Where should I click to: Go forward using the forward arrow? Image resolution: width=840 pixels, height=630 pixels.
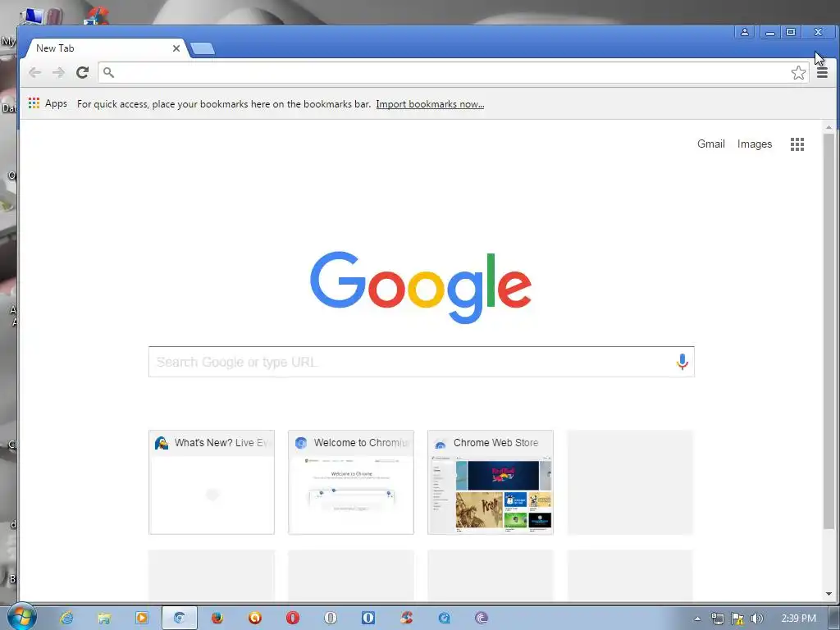(x=58, y=72)
